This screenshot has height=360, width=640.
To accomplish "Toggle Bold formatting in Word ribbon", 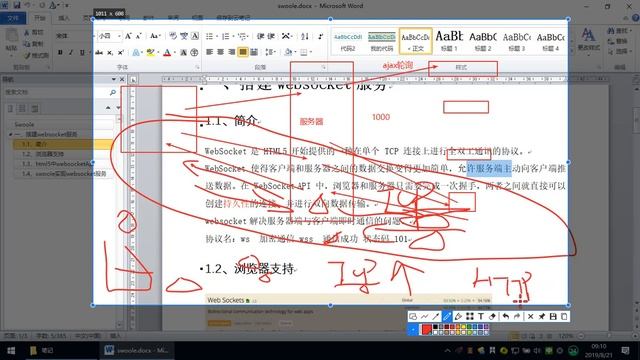I will coord(60,52).
